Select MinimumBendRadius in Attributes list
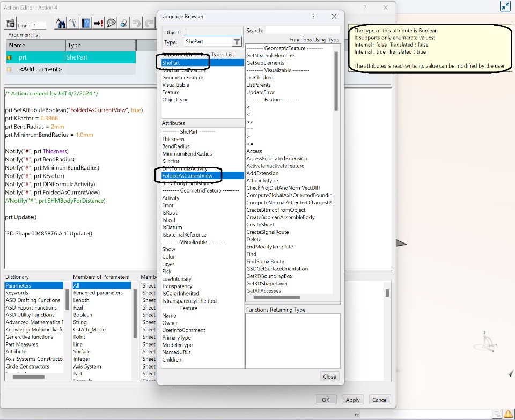Screen dimensions: 515x420 (187, 153)
